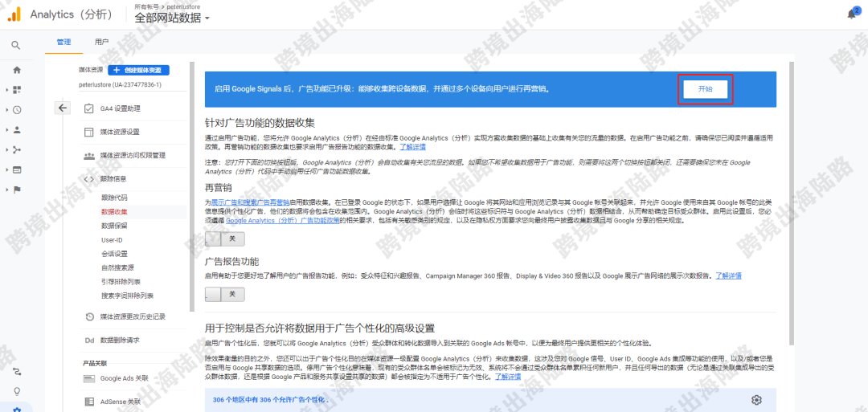Image resolution: width=868 pixels, height=412 pixels.
Task: Click 306 个地区中有 306 个允许广告个性化 text
Action: (270, 400)
